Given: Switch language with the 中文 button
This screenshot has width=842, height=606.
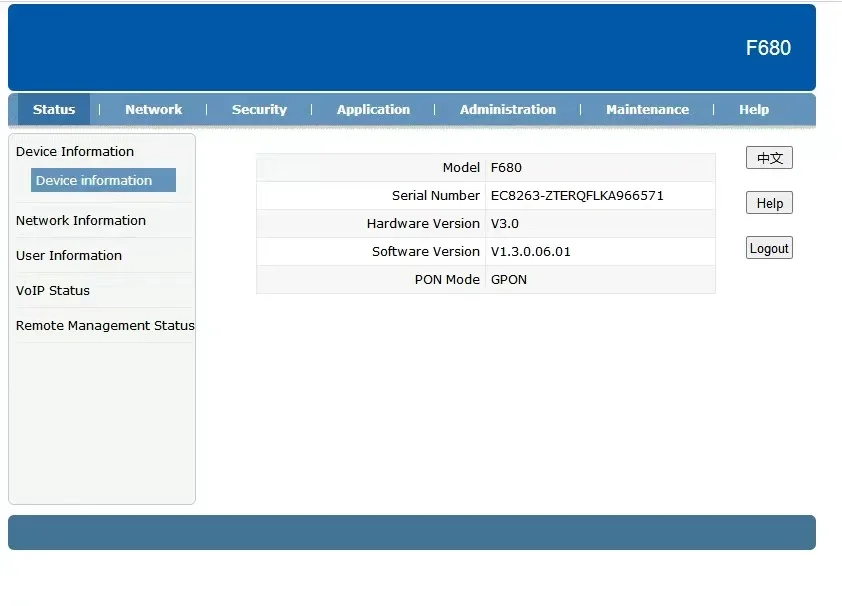Looking at the screenshot, I should 769,158.
